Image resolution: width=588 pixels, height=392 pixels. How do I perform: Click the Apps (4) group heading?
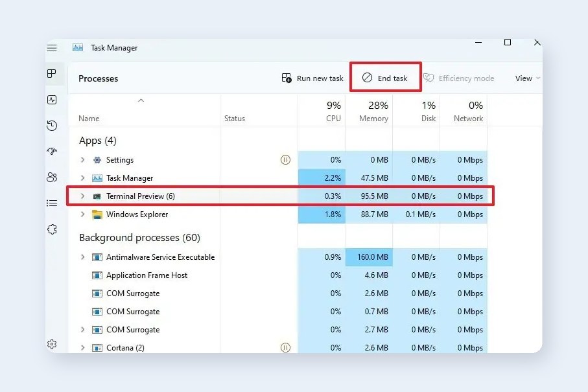pyautogui.click(x=97, y=141)
